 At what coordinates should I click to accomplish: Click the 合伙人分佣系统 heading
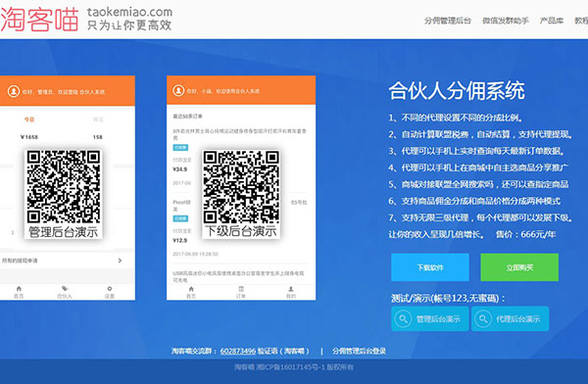[x=457, y=91]
